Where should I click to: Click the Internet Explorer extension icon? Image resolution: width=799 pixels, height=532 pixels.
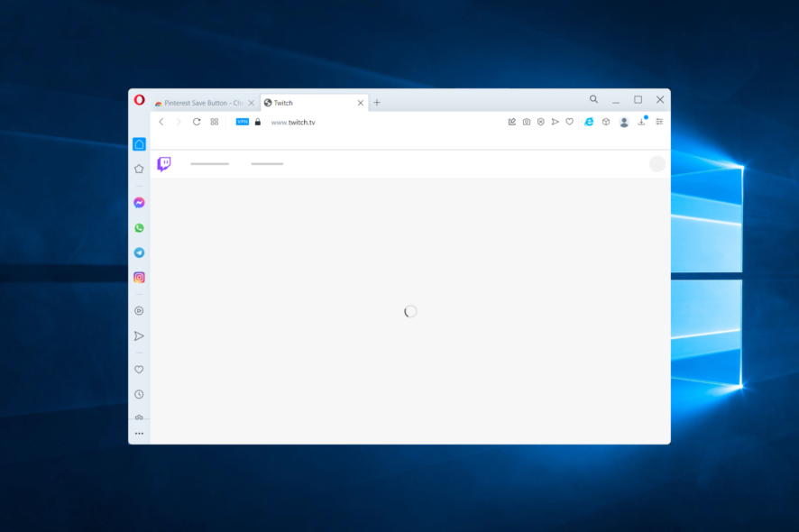pos(589,122)
